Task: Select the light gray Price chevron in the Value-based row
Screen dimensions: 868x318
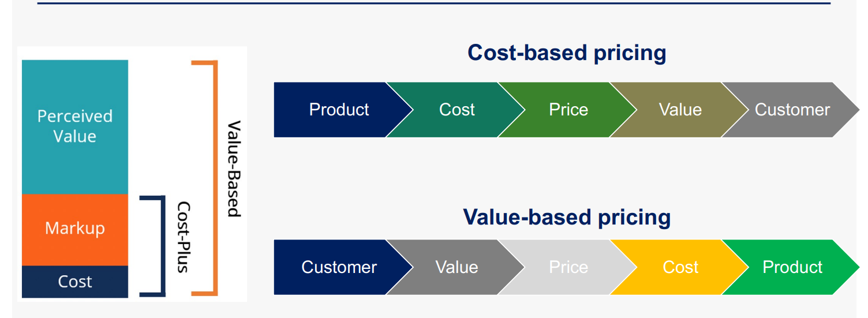Action: point(568,267)
